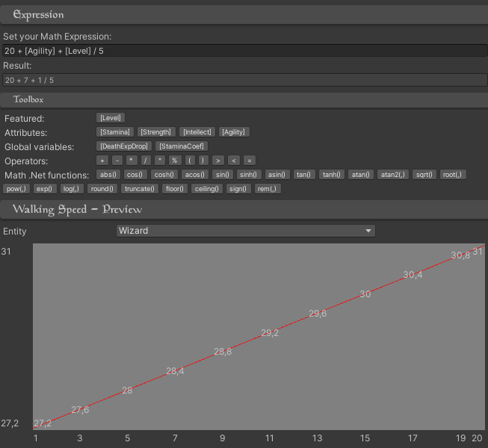Image resolution: width=488 pixels, height=448 pixels.
Task: Add the equals (=) operator
Action: click(x=250, y=161)
